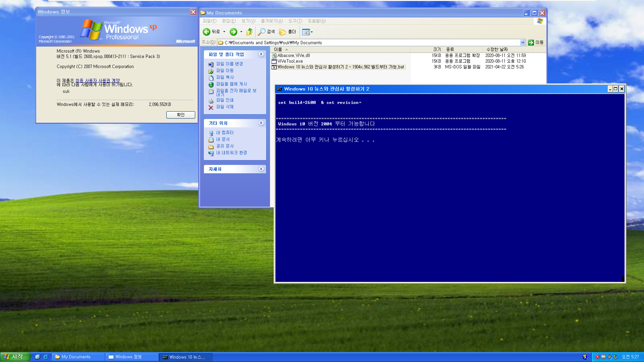Click the Windows XP Start button
644x362 pixels.
15,357
